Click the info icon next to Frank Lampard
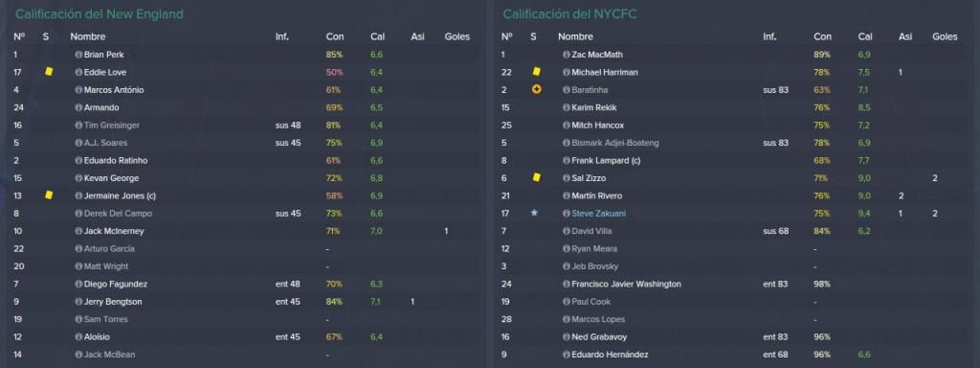980x368 pixels. coord(567,160)
